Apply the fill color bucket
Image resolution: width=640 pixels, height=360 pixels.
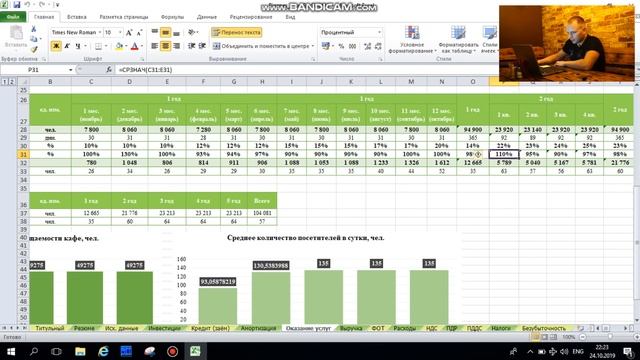(x=119, y=47)
